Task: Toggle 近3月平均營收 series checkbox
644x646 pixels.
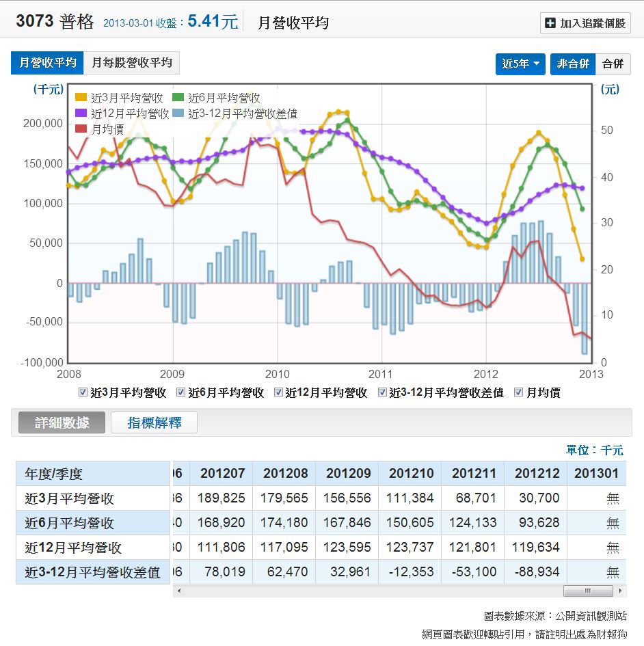Action: point(83,392)
